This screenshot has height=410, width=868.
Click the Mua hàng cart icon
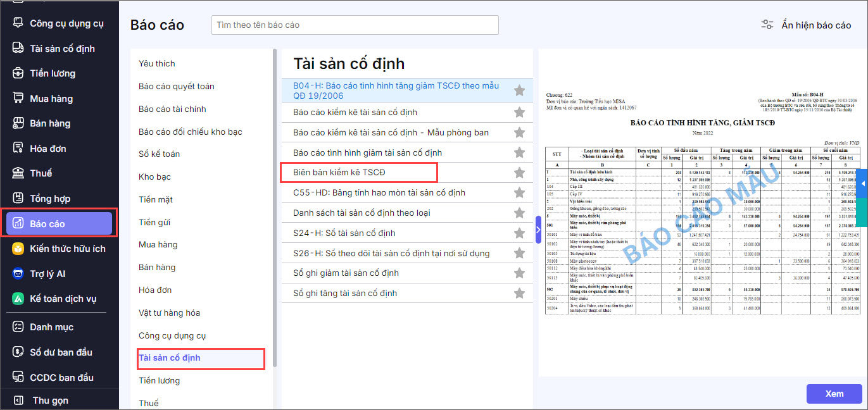(x=18, y=99)
